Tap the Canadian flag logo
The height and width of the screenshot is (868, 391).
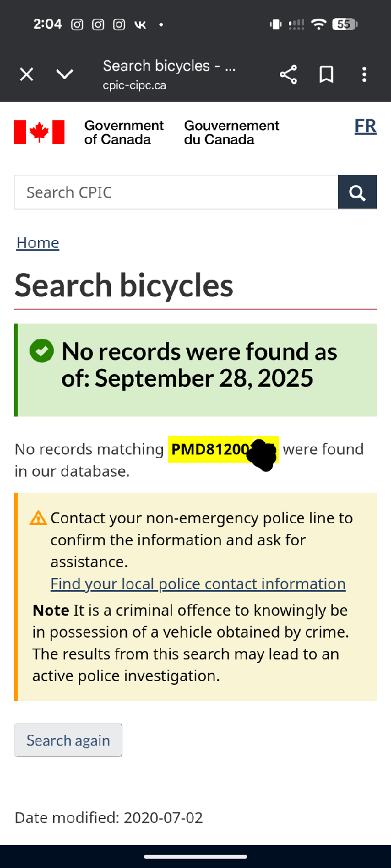pos(39,132)
